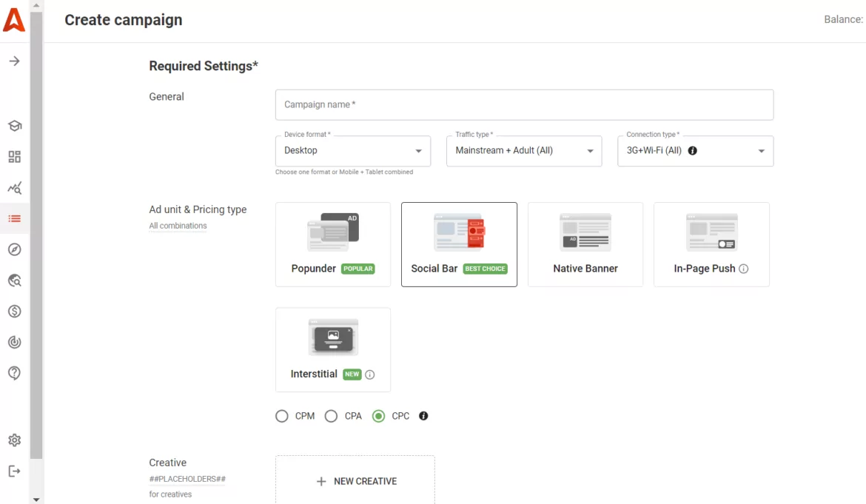Click the question mark help icon

pyautogui.click(x=14, y=373)
